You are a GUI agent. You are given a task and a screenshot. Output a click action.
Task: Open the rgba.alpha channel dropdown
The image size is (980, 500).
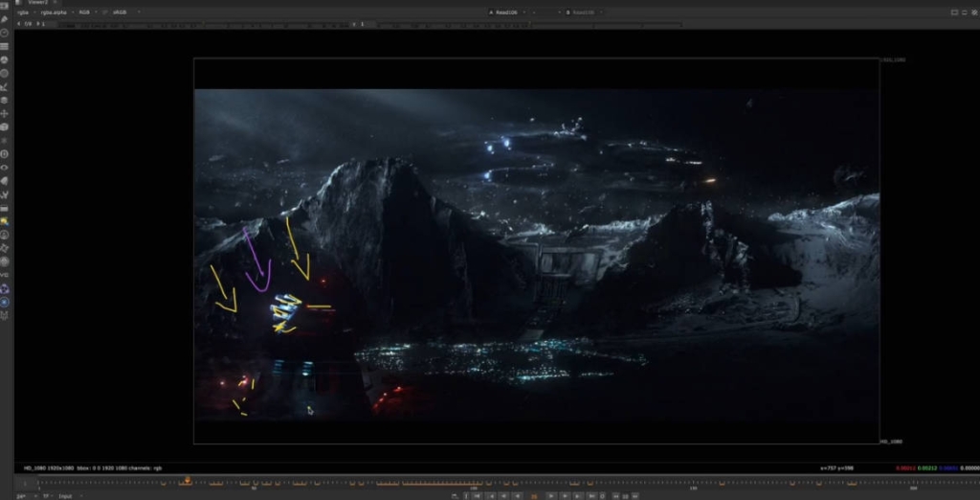tap(56, 11)
